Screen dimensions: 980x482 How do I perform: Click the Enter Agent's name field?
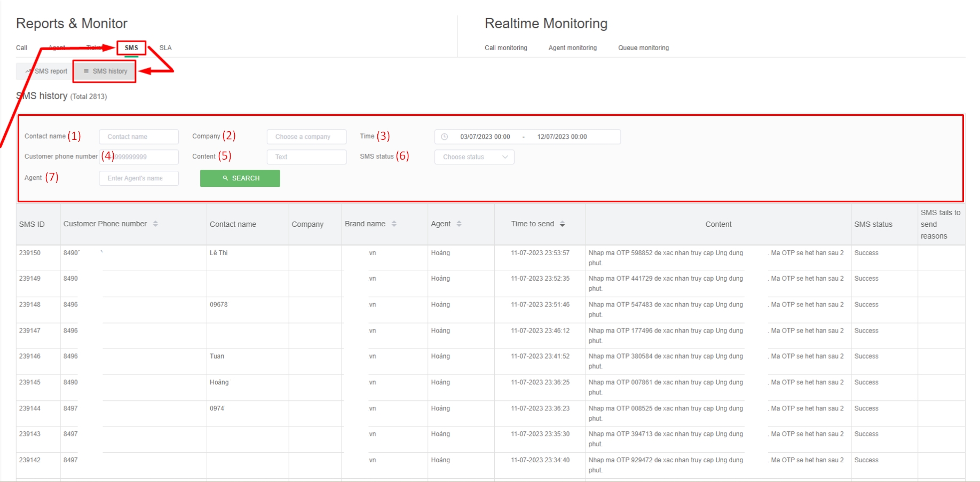coord(139,178)
